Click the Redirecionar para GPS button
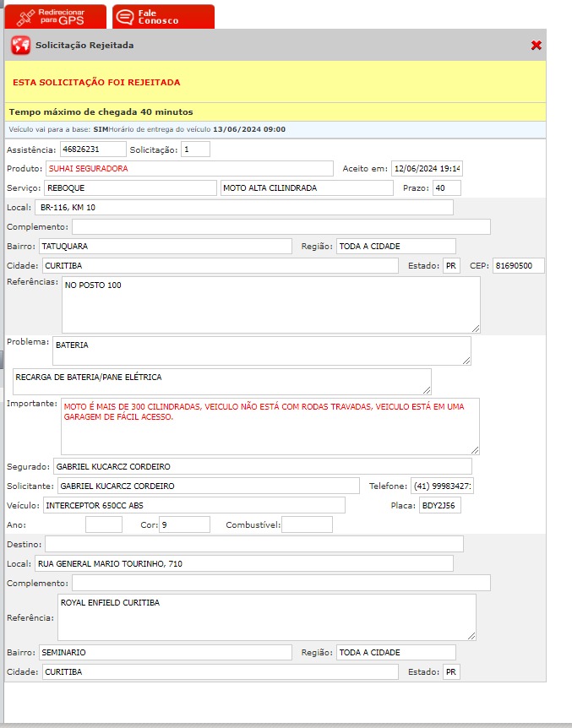Viewport: 572px width, 728px height. 55,17
